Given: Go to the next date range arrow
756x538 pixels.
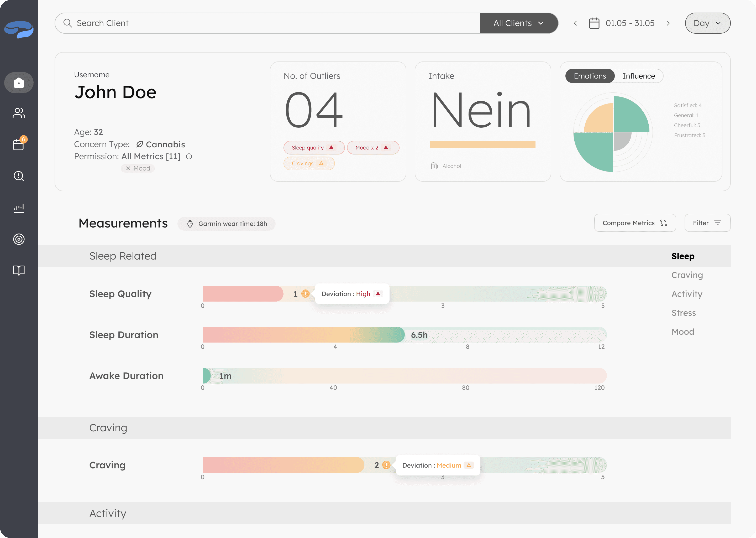Looking at the screenshot, I should coord(668,23).
